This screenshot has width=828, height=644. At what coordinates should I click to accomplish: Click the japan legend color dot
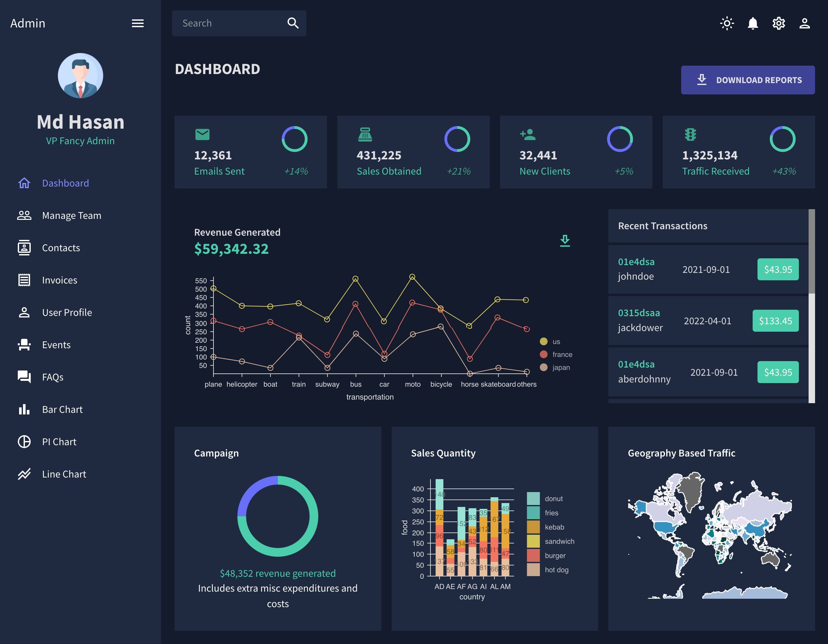click(543, 367)
